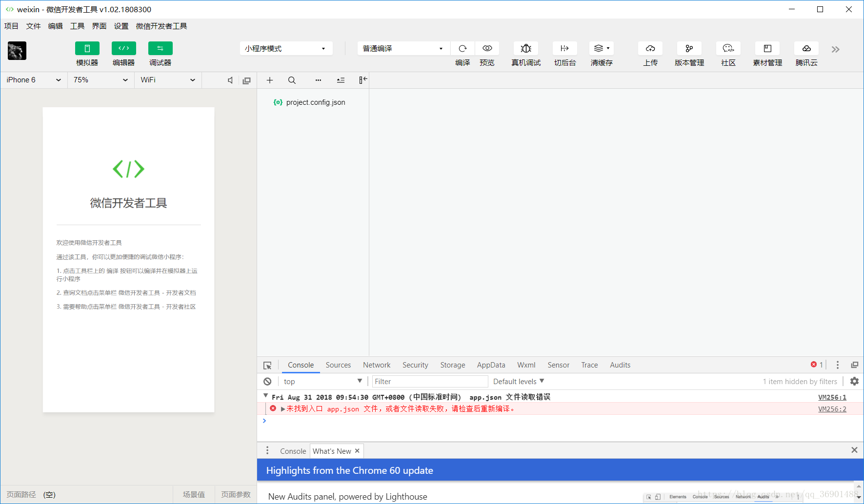This screenshot has height=504, width=864.
Task: Click the file search magnifier icon
Action: click(x=292, y=80)
